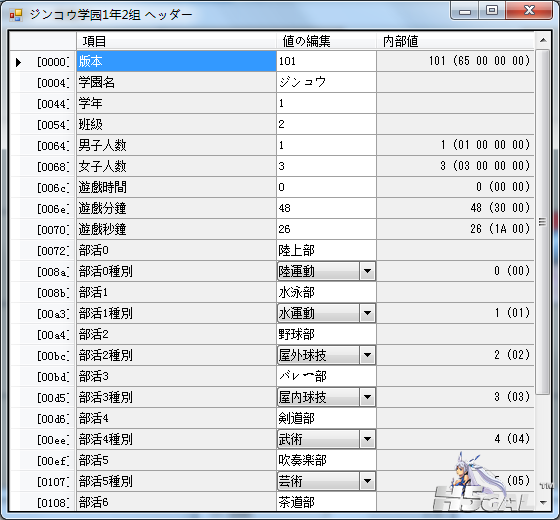Viewport: 560px width, 520px height.
Task: Edit the 女子人数 value field
Action: (x=326, y=166)
